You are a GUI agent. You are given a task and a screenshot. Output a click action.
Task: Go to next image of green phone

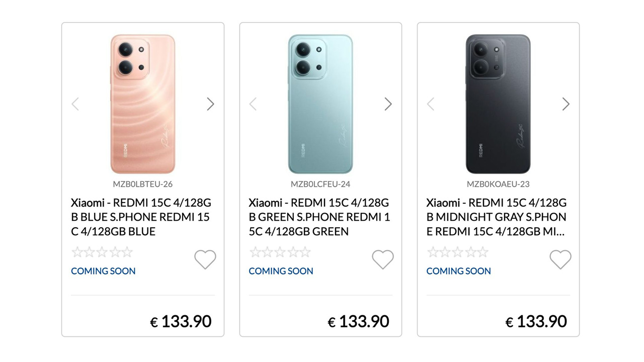pos(388,104)
